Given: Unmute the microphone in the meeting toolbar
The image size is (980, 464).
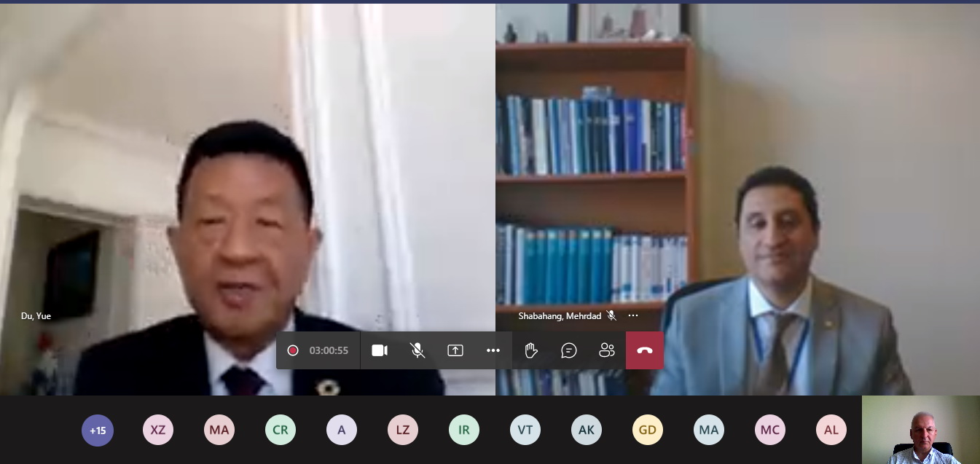Looking at the screenshot, I should pos(418,350).
